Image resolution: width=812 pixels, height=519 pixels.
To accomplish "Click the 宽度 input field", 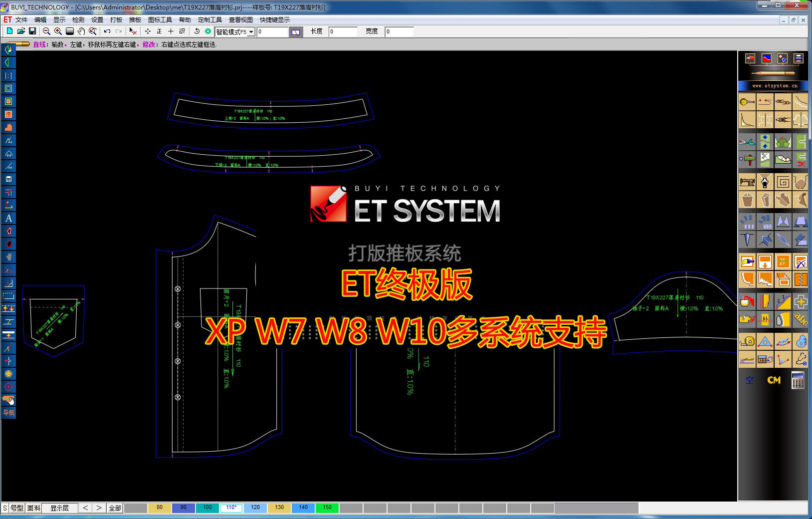I will 400,32.
